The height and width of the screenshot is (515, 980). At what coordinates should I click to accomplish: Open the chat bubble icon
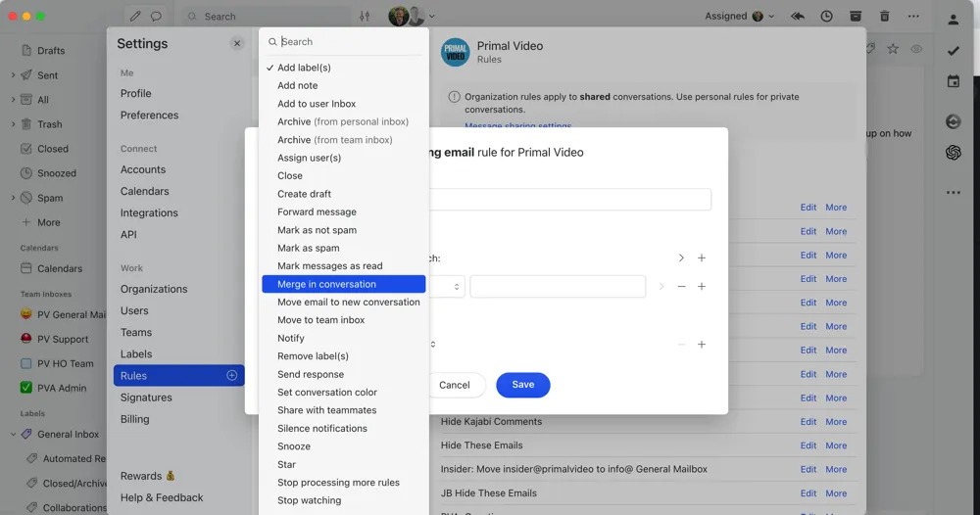(x=156, y=17)
